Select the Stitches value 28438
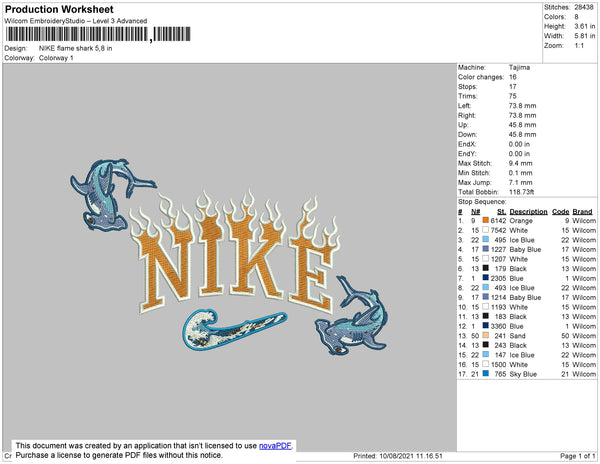Screen dimensions: 600x464 (x=584, y=7)
